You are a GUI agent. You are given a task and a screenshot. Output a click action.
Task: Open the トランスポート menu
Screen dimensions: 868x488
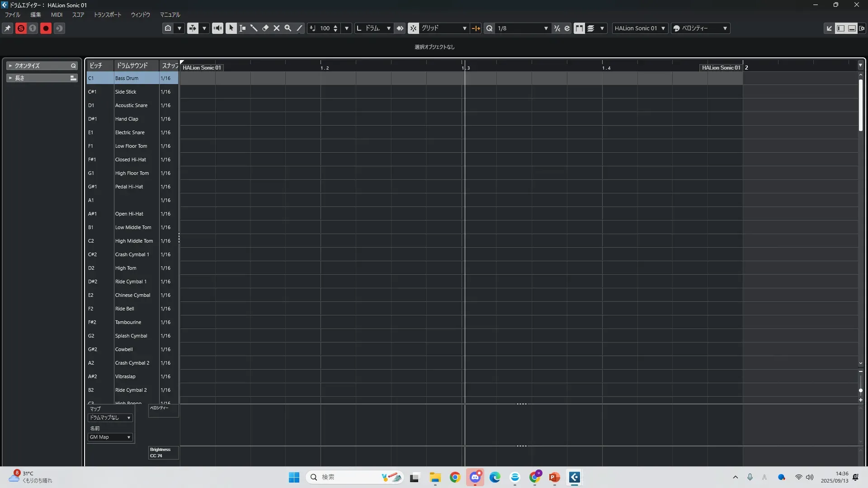click(x=107, y=14)
